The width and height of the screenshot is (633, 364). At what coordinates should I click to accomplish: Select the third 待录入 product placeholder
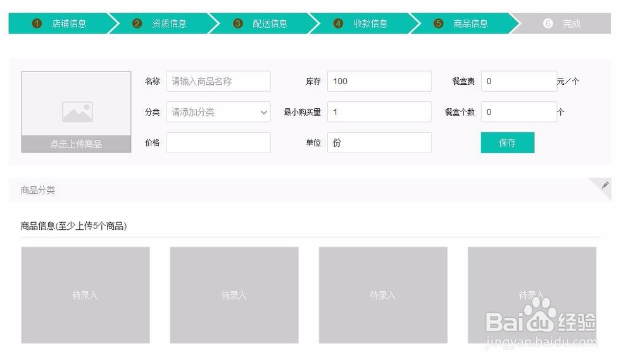pos(383,295)
